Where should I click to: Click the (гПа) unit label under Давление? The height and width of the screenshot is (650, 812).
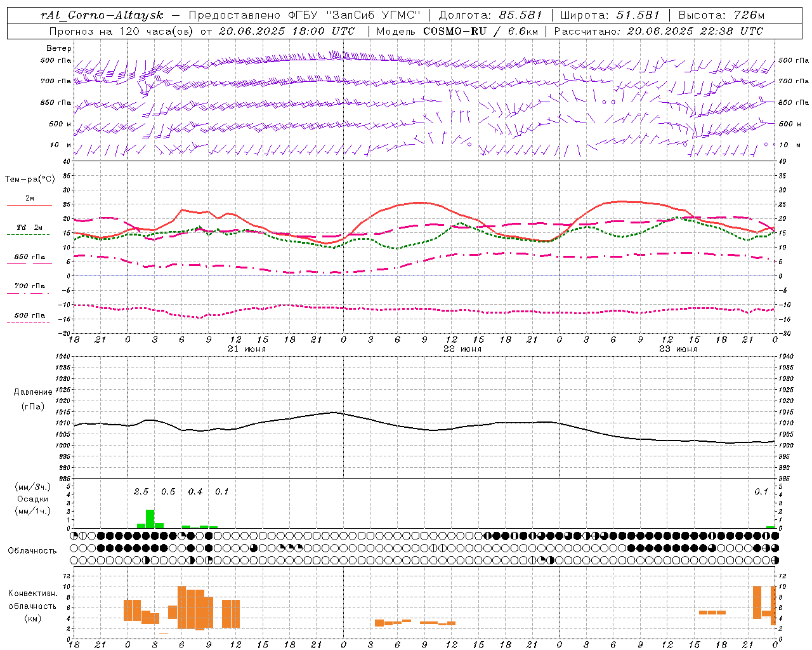point(33,407)
